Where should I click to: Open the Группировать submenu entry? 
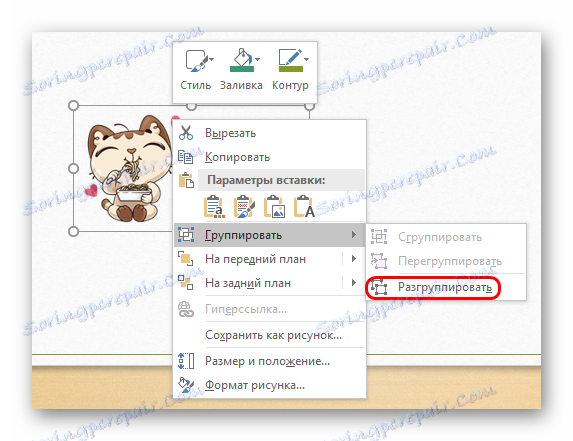click(270, 235)
